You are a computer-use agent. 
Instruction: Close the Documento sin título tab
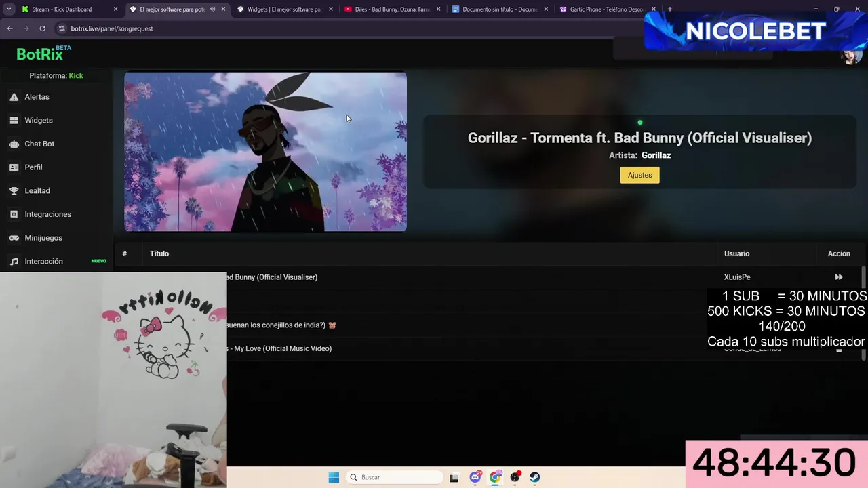click(546, 9)
